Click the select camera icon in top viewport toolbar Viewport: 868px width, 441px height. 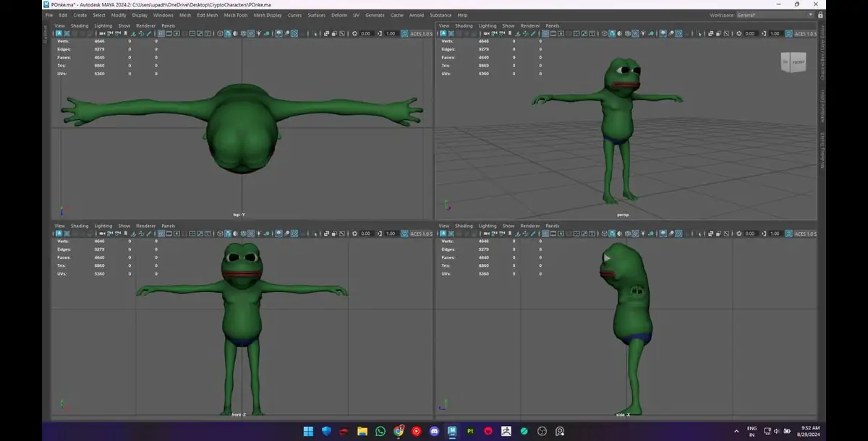(59, 33)
